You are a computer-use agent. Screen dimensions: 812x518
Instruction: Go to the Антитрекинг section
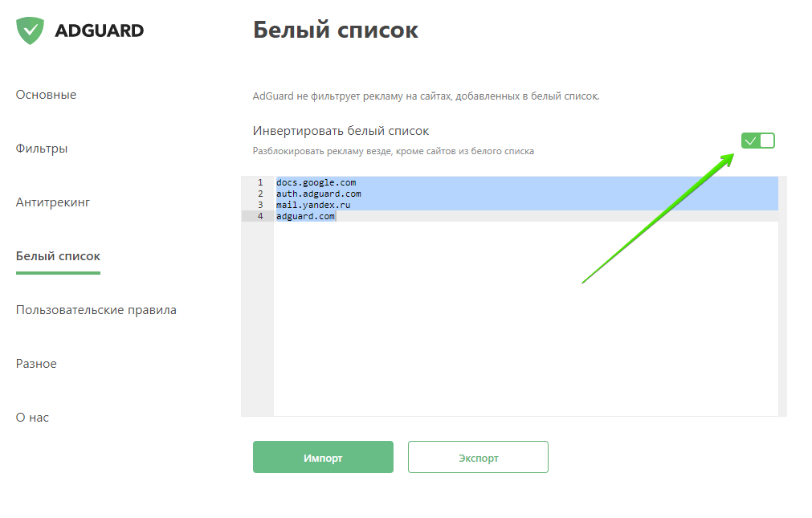[53, 202]
